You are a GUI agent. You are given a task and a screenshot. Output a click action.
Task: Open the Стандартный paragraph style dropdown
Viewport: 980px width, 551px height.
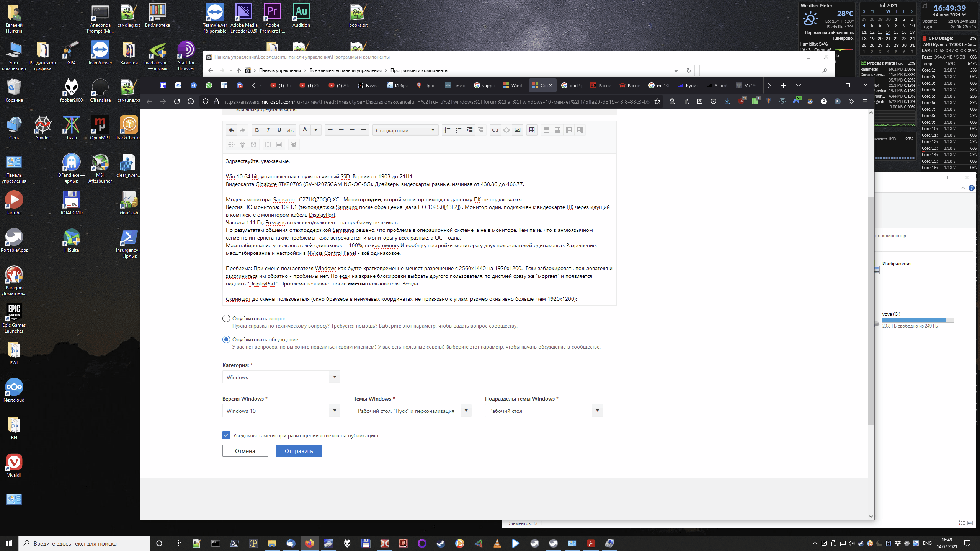405,130
